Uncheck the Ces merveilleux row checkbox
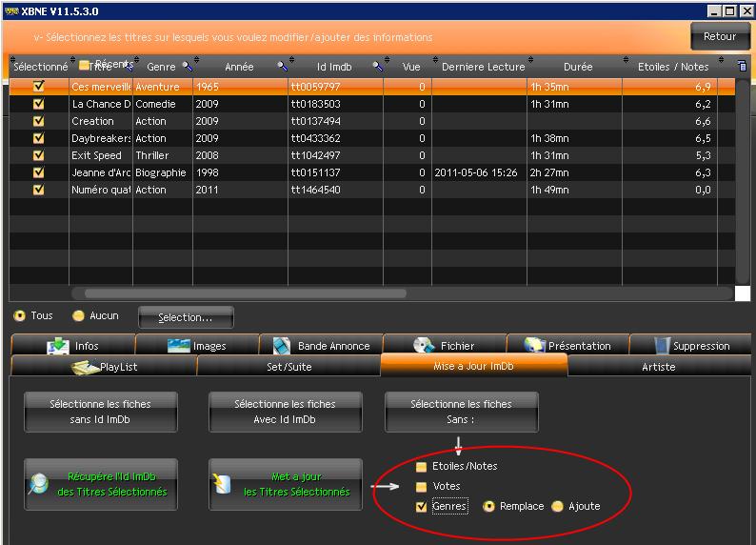Viewport: 756px width, 545px height. 39,87
